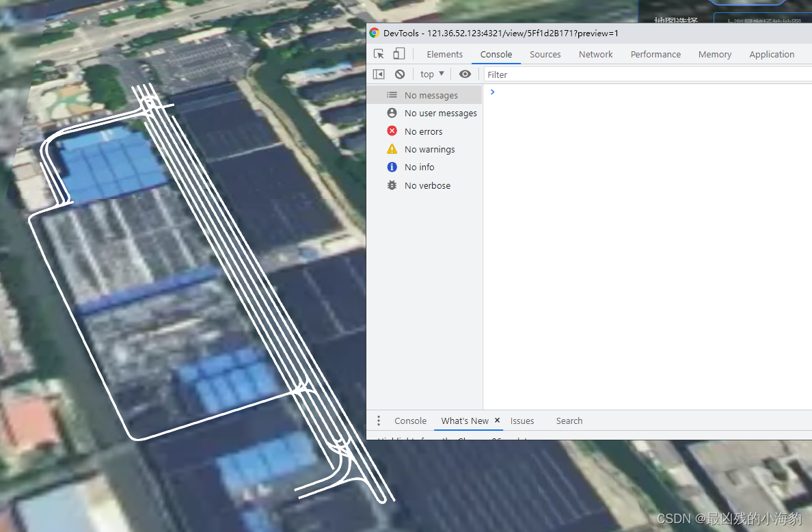Viewport: 812px width, 532px height.
Task: Select the inspect element tool
Action: pyautogui.click(x=378, y=53)
